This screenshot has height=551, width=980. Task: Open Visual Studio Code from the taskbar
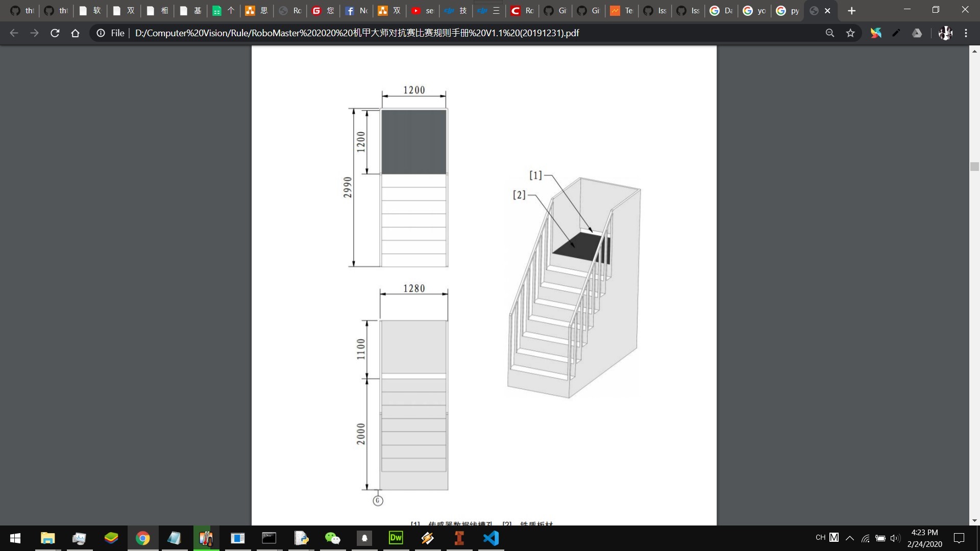pos(491,538)
